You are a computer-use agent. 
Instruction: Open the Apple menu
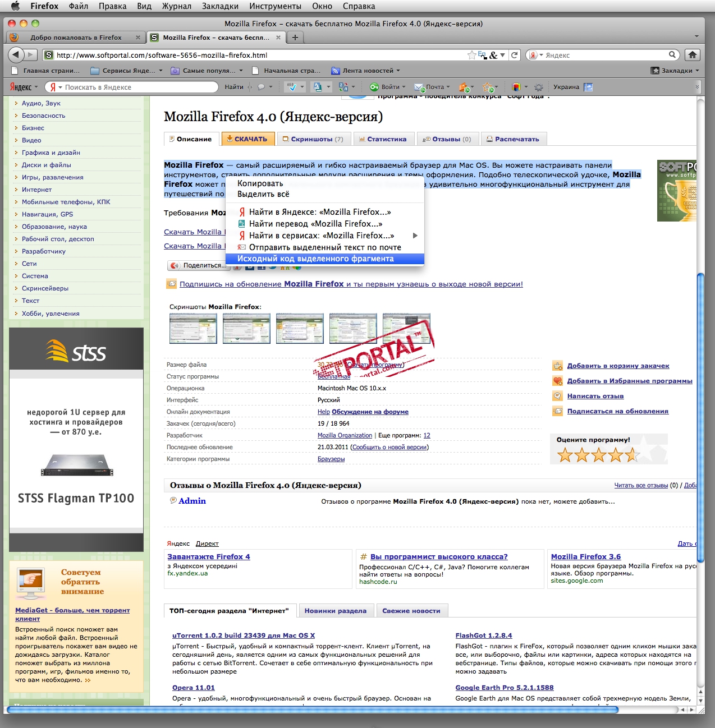[x=15, y=6]
